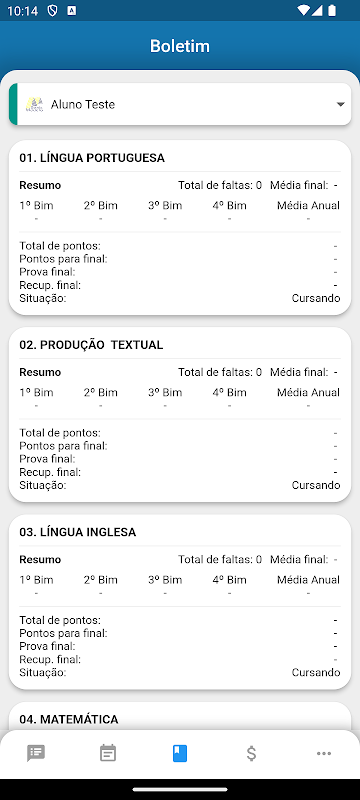
Task: Select the blue Boletim book icon
Action: [x=180, y=753]
